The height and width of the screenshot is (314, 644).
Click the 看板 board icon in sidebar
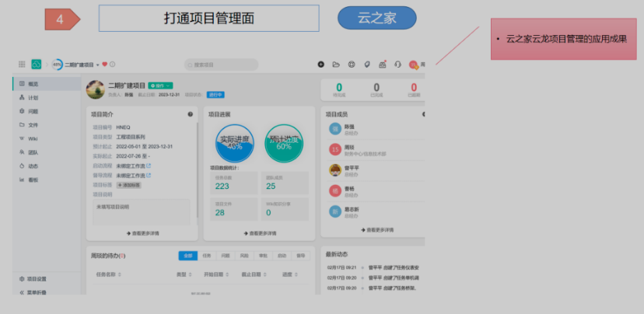[x=22, y=180]
